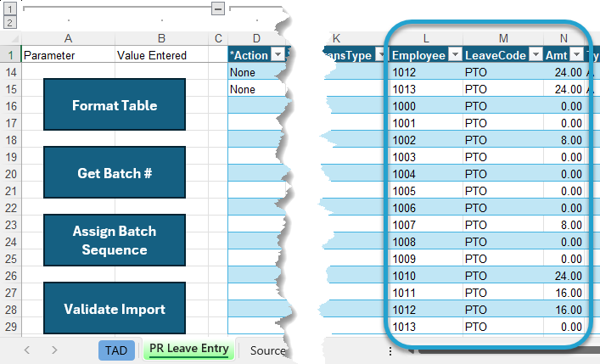Select row 14 header
Viewport: 600px width, 364px height.
pyautogui.click(x=11, y=72)
